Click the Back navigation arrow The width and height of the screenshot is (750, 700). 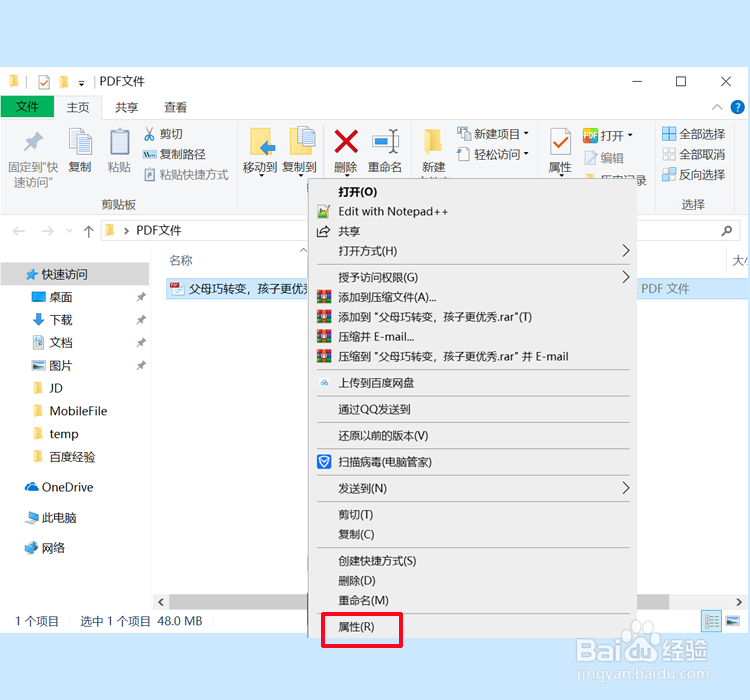[x=19, y=232]
